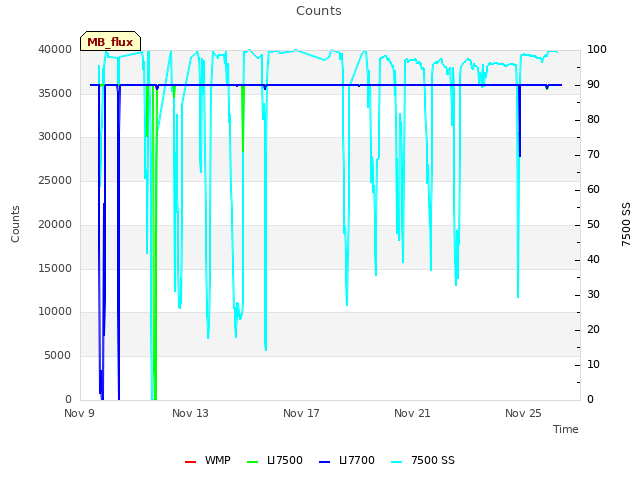Click the Nov 21 x-axis label
640x480 pixels.
412,413
